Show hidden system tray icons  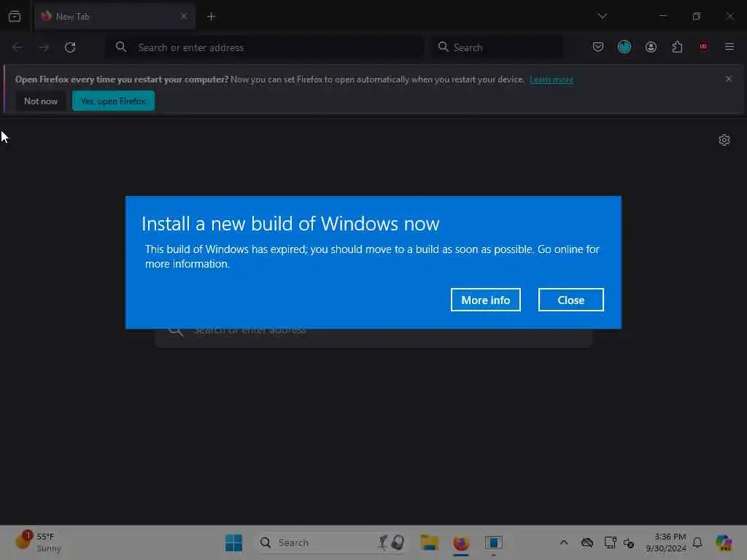click(564, 542)
